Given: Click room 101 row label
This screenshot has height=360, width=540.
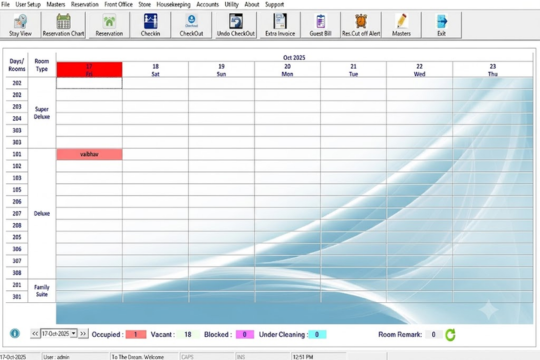Looking at the screenshot, I should pos(17,154).
